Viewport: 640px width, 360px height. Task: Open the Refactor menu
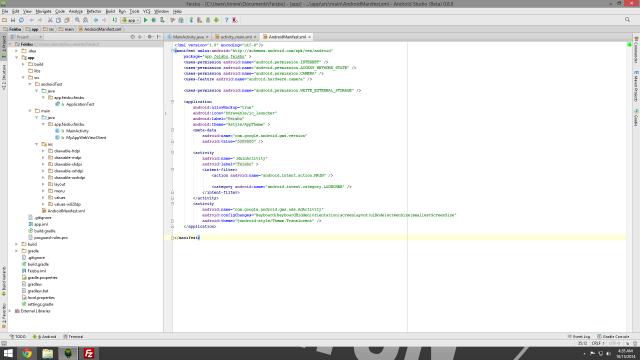[93, 11]
